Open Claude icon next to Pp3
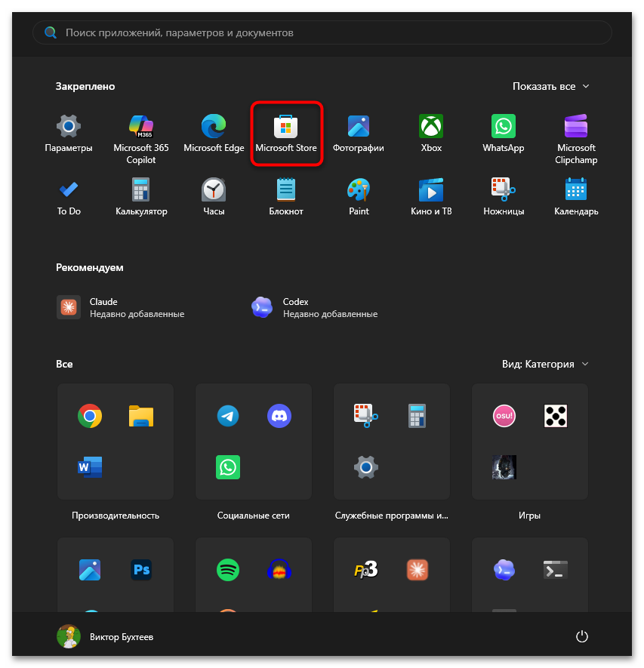The width and height of the screenshot is (644, 668). 418,570
